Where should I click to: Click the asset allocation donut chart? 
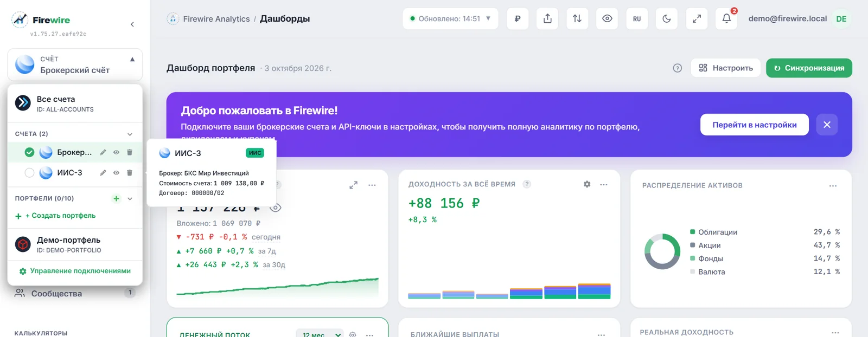click(662, 251)
